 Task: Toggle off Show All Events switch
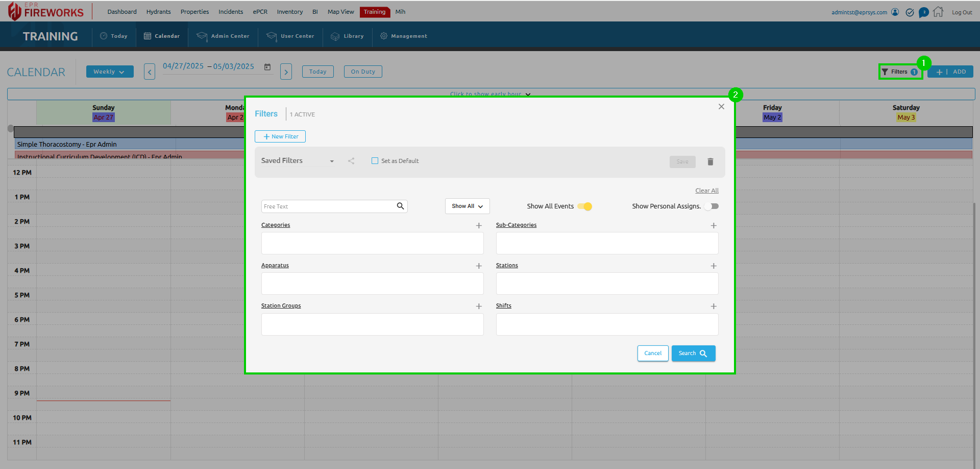(585, 206)
